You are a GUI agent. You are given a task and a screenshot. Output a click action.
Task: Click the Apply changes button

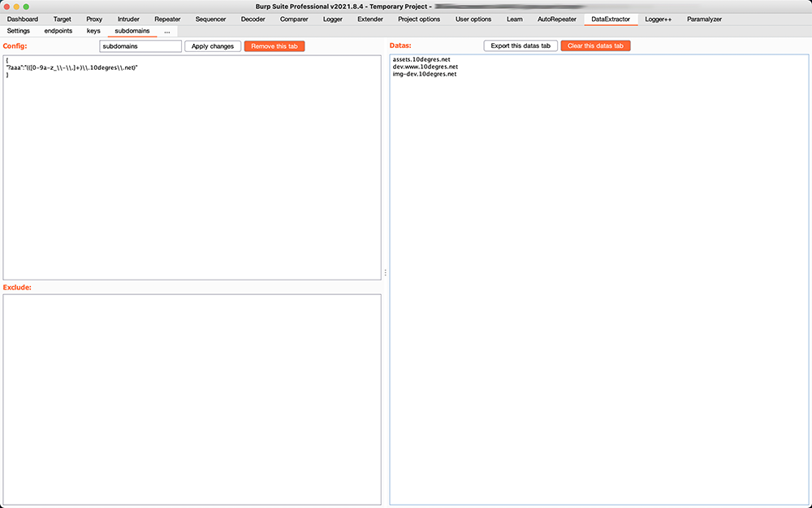[213, 46]
